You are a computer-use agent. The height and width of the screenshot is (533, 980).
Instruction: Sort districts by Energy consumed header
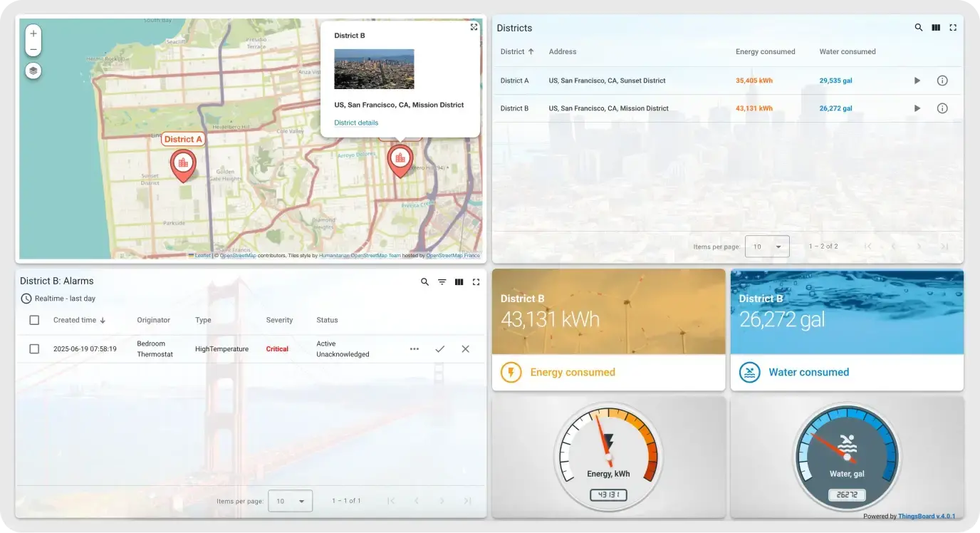pyautogui.click(x=765, y=52)
